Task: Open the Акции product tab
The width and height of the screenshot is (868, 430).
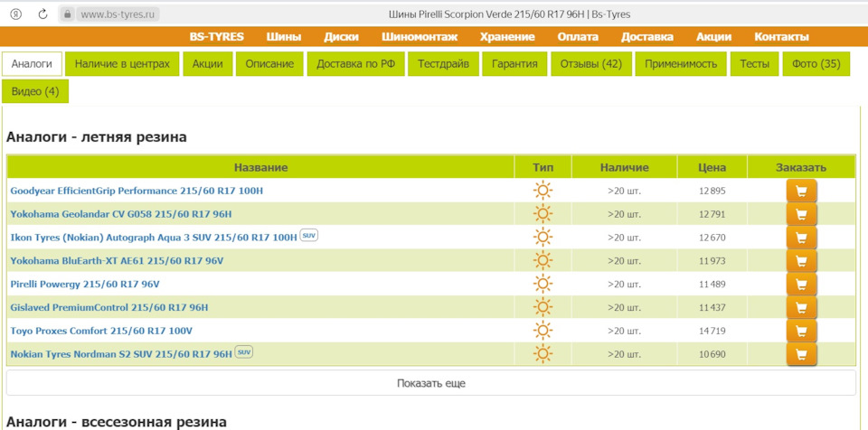Action: tap(208, 63)
